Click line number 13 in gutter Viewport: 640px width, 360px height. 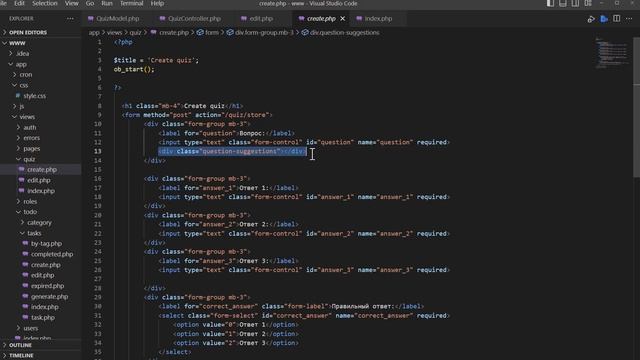98,151
